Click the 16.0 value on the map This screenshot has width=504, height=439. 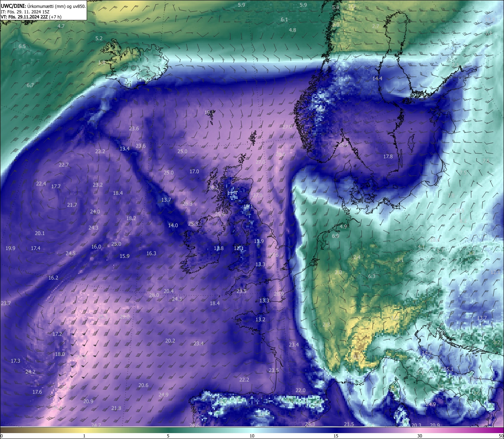pyautogui.click(x=96, y=247)
